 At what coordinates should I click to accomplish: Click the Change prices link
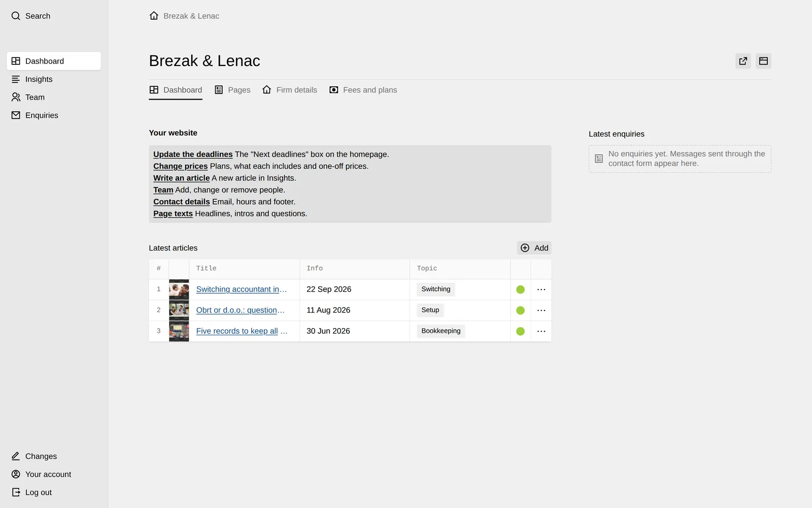click(x=181, y=166)
